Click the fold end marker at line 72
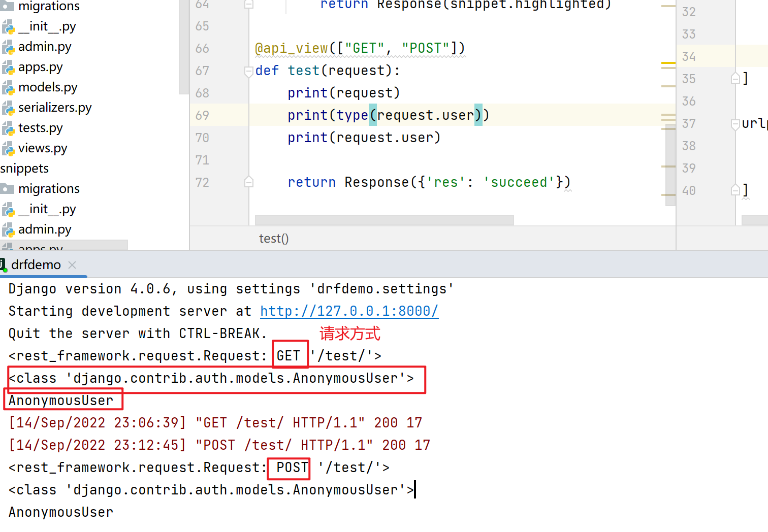768x532 pixels. (249, 182)
